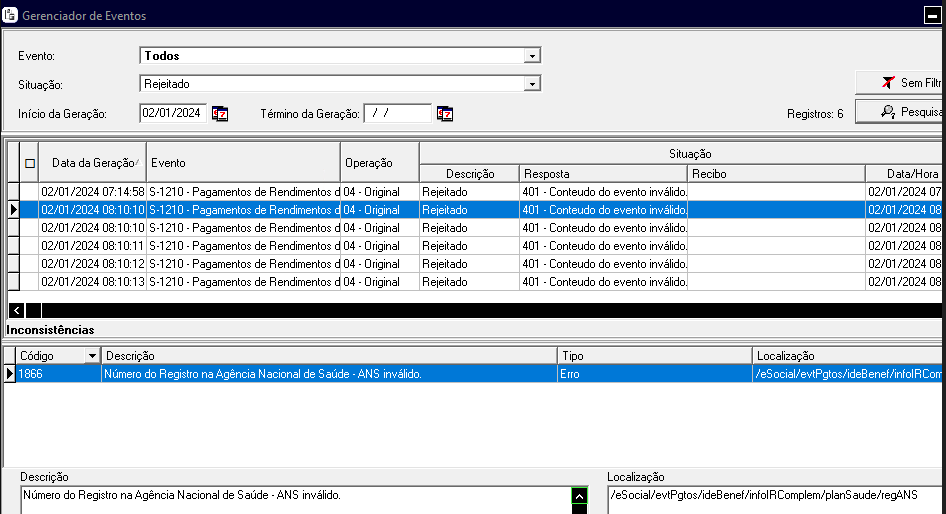Click the Resposta column header
Screen dimensions: 946x514
coord(603,174)
